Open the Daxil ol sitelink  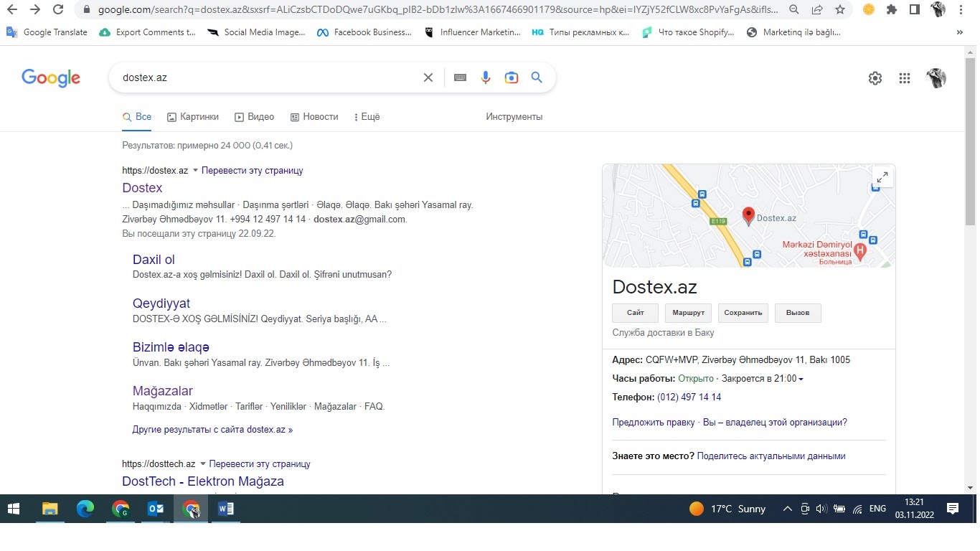[154, 260]
